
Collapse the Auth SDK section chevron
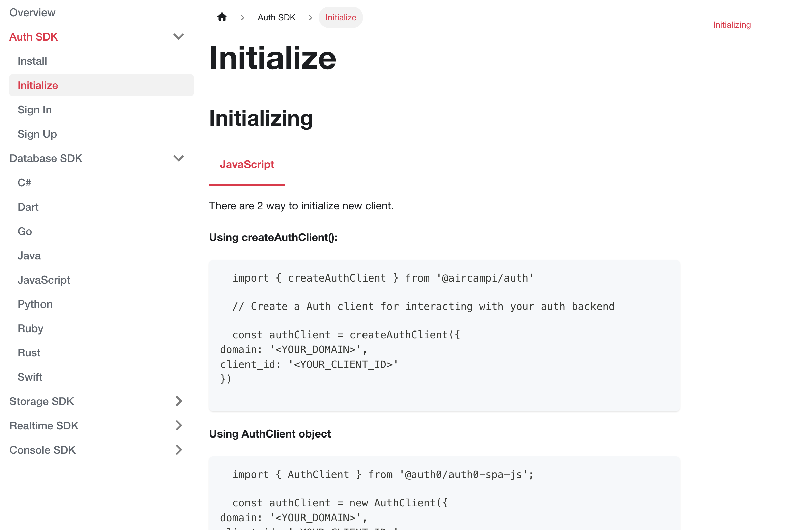[178, 36]
